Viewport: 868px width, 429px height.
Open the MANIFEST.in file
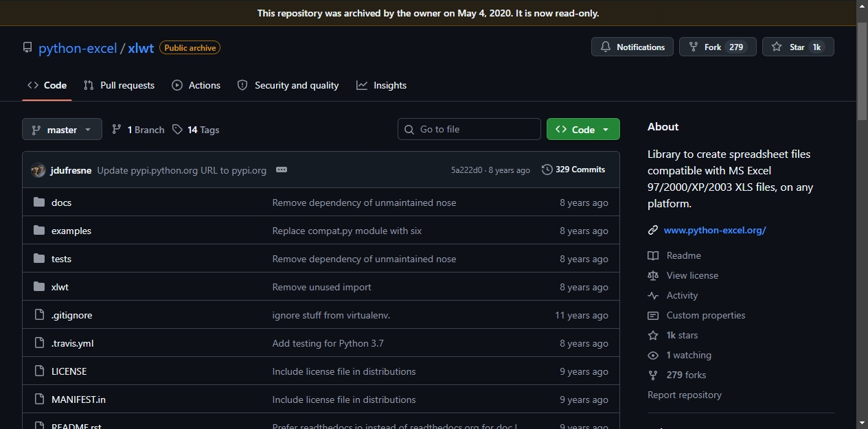[x=78, y=399]
